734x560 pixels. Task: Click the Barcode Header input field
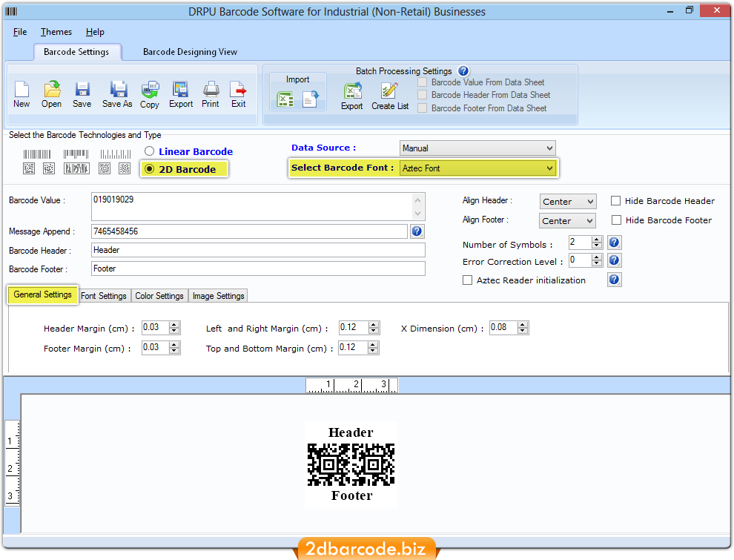tap(259, 250)
